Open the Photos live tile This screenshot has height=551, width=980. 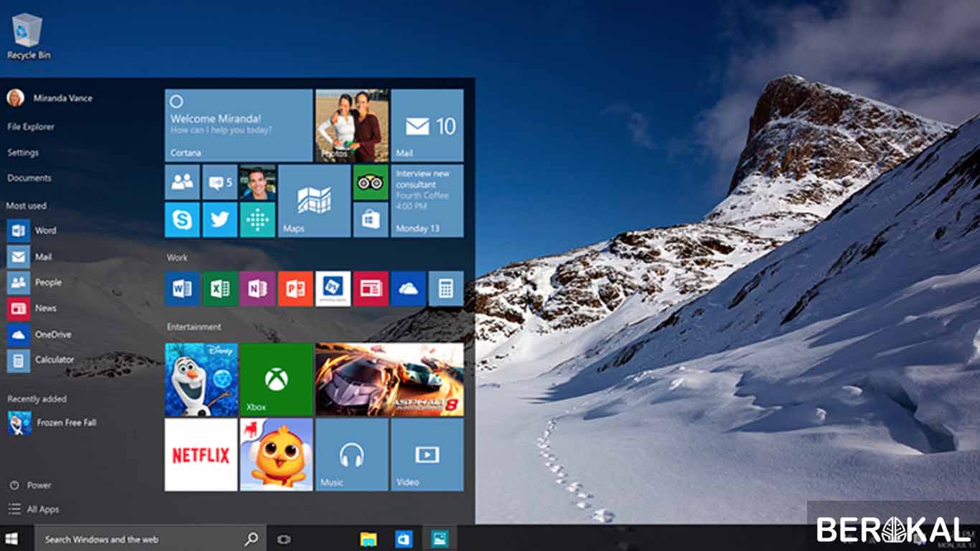[x=352, y=126]
